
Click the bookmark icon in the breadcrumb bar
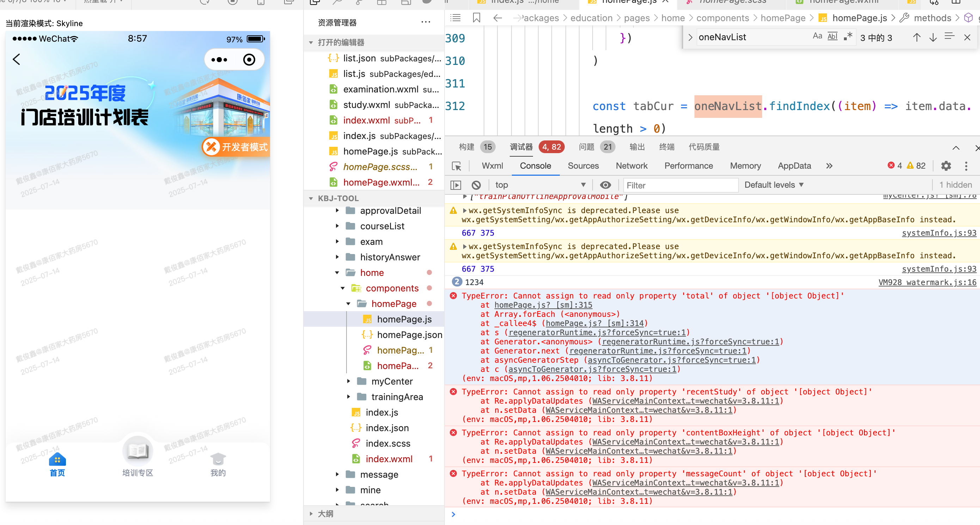coord(476,18)
